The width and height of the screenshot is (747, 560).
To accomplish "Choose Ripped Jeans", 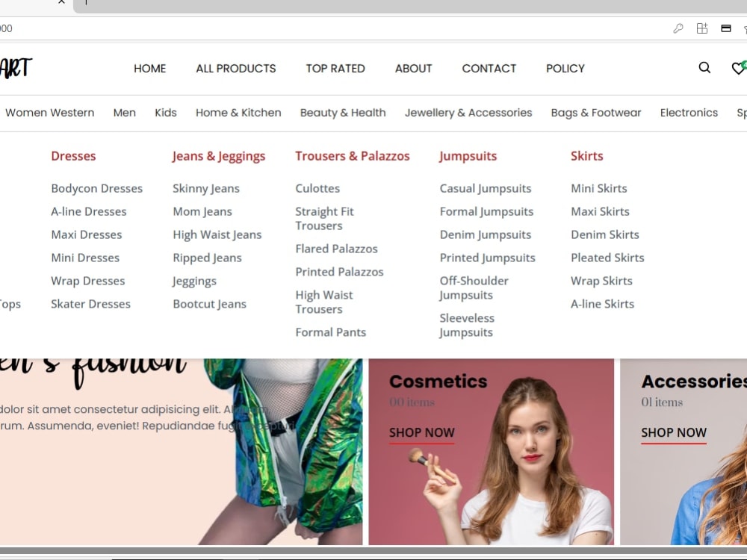I will pyautogui.click(x=207, y=258).
